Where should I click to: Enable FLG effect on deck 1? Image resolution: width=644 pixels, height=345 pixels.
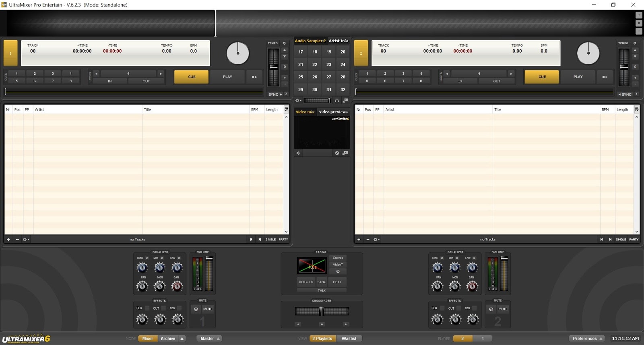point(147,308)
